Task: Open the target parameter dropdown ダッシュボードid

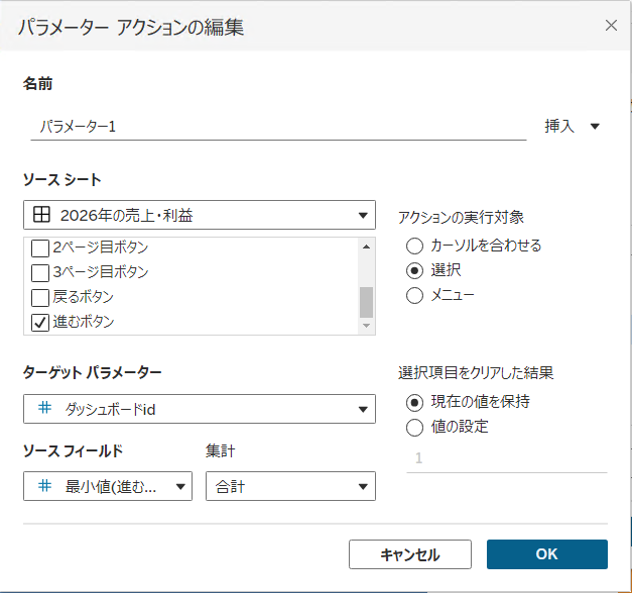Action: pyautogui.click(x=200, y=409)
